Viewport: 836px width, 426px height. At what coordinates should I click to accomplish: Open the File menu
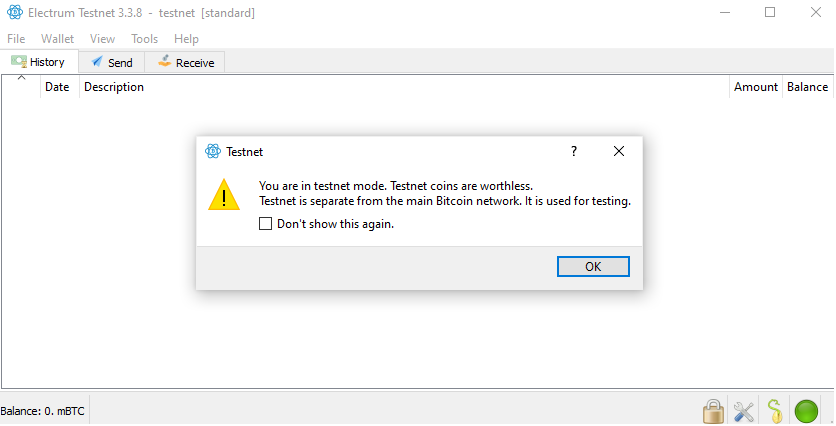click(x=16, y=39)
